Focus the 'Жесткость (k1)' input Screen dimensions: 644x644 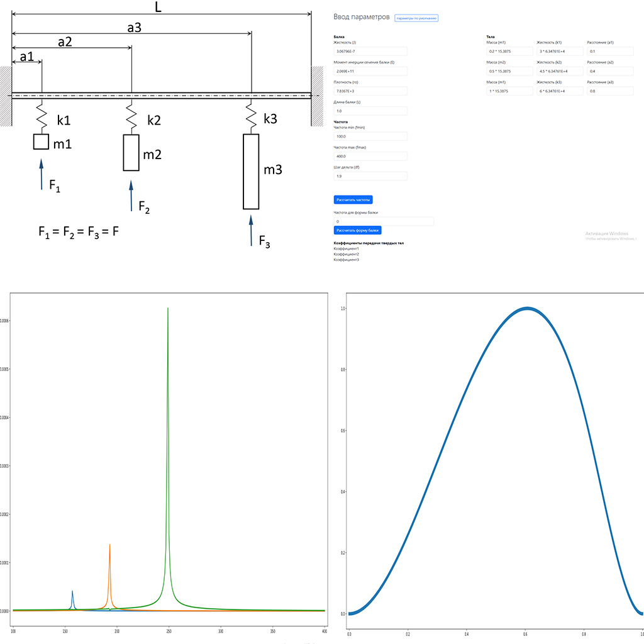tap(558, 51)
